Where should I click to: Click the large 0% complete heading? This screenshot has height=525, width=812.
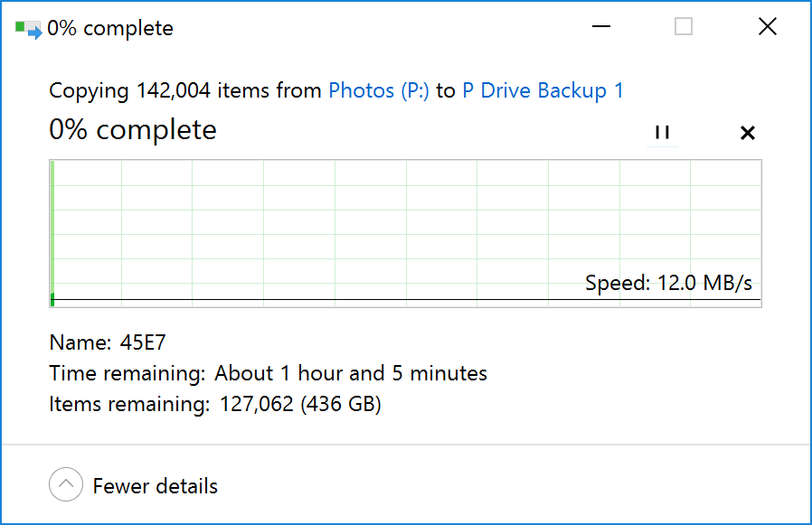coord(133,129)
